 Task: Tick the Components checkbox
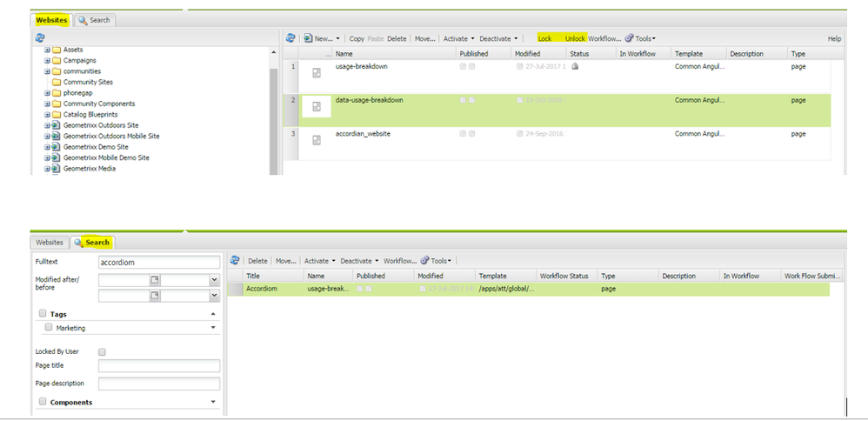[43, 402]
